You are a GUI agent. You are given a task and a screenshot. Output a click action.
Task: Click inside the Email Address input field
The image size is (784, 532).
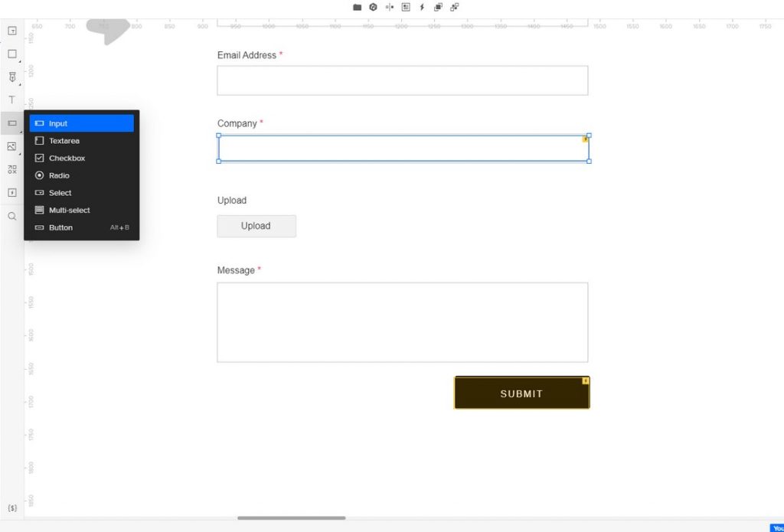[403, 80]
